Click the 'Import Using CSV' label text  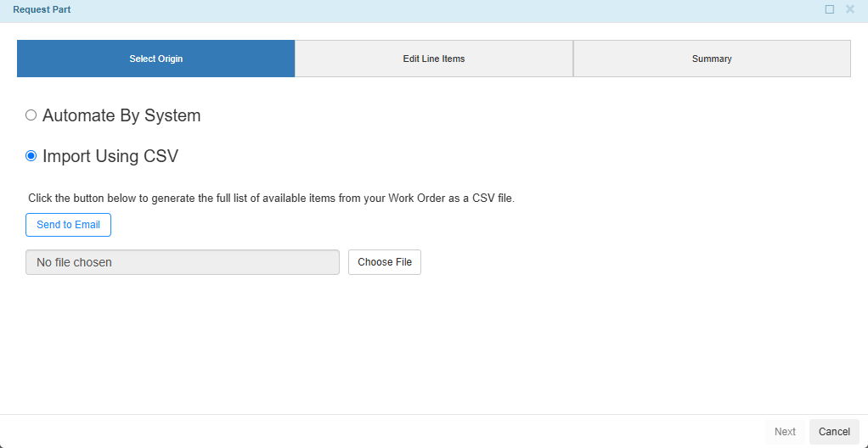110,156
